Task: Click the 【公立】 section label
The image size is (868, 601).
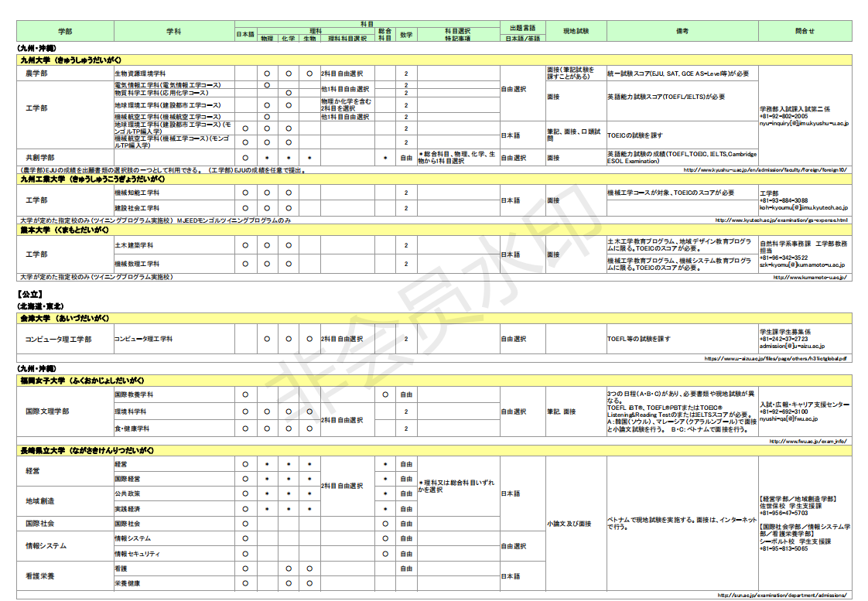Action: [x=30, y=295]
